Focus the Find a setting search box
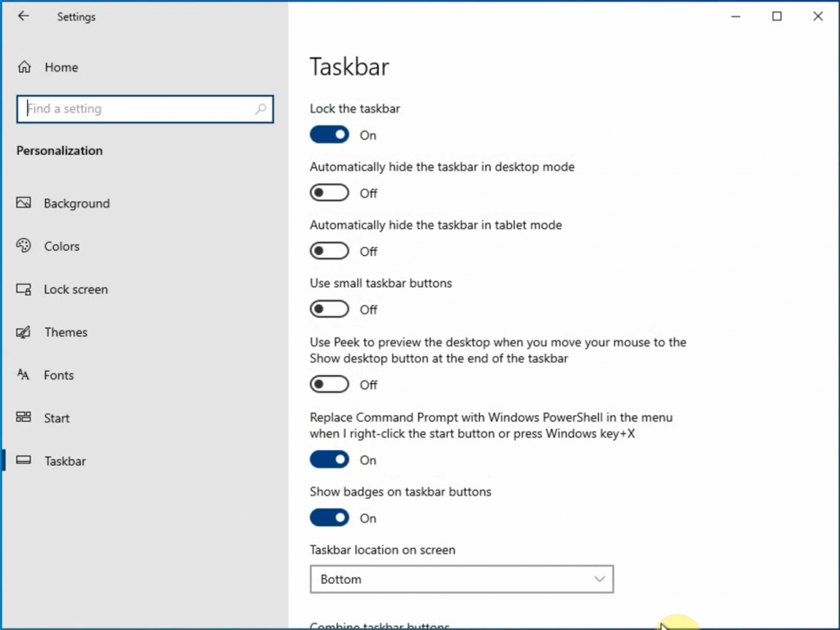The image size is (840, 630). [145, 109]
